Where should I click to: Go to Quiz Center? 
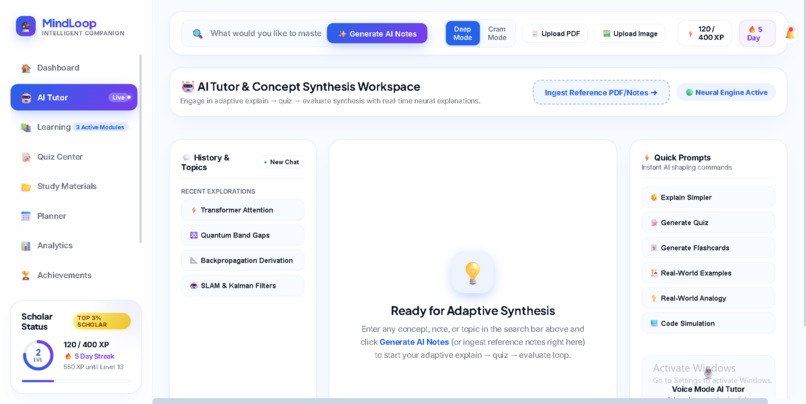tap(74, 157)
